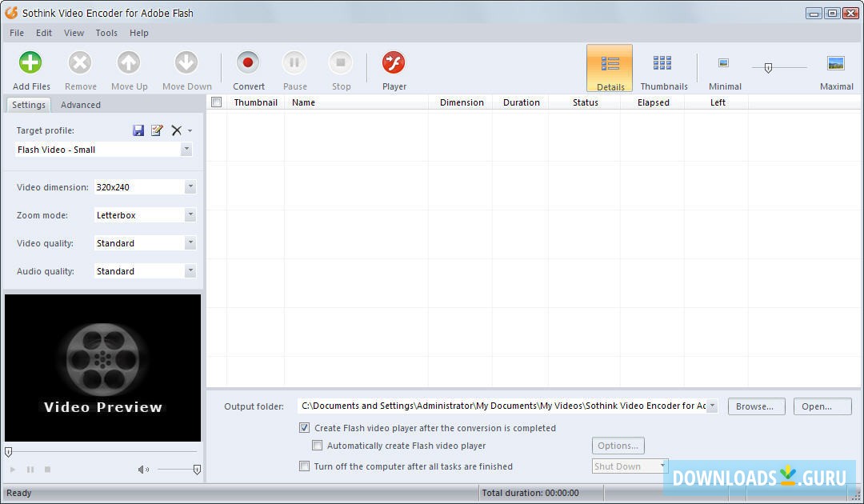Enable creating Flash video player after conversion
The width and height of the screenshot is (864, 504).
coord(305,427)
